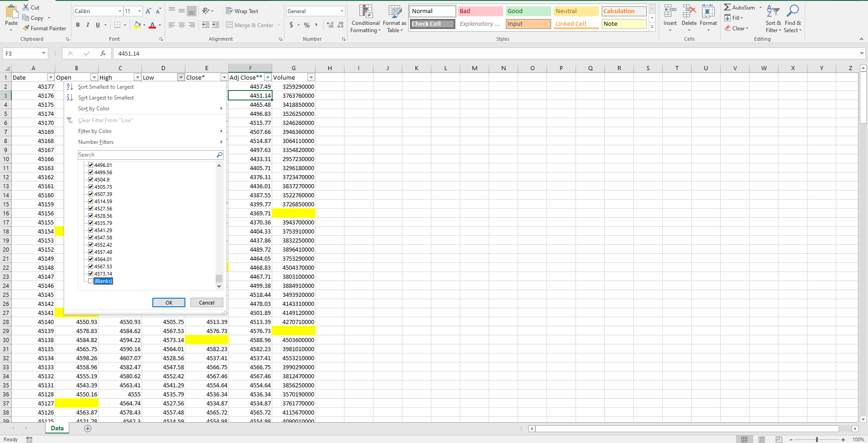Apply the Good cell style
Screen dimensions: 868x443
click(x=528, y=11)
